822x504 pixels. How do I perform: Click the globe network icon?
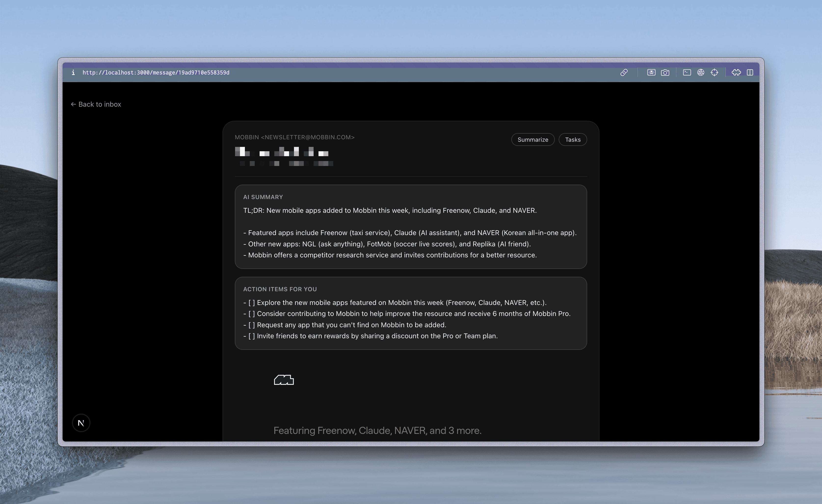[x=701, y=72]
